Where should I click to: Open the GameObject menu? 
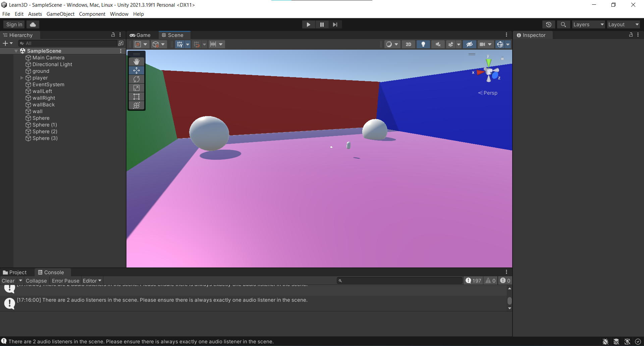click(60, 14)
